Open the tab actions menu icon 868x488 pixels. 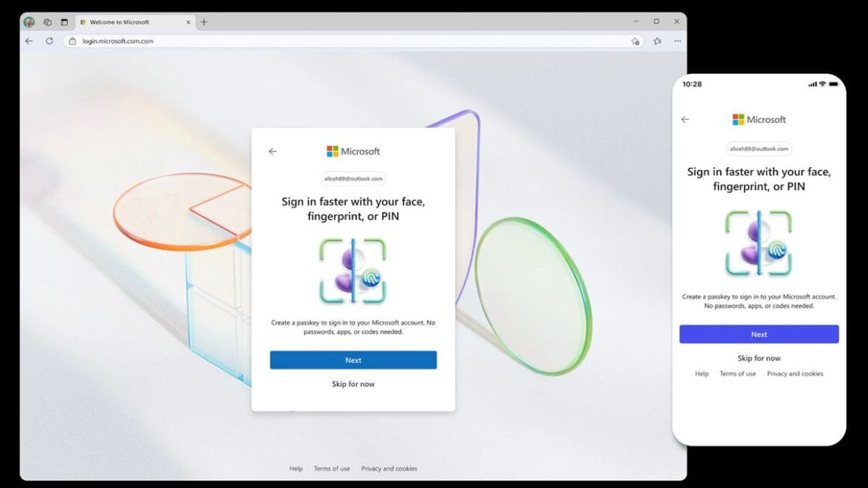click(64, 22)
